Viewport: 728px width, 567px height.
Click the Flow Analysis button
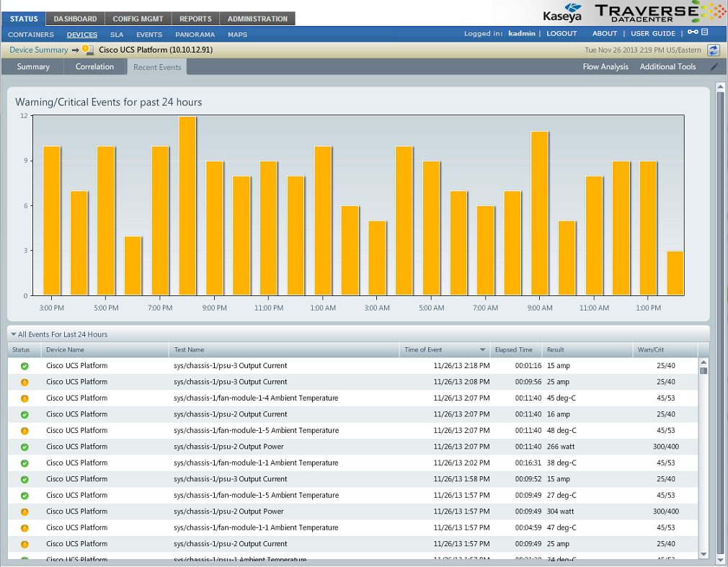605,67
